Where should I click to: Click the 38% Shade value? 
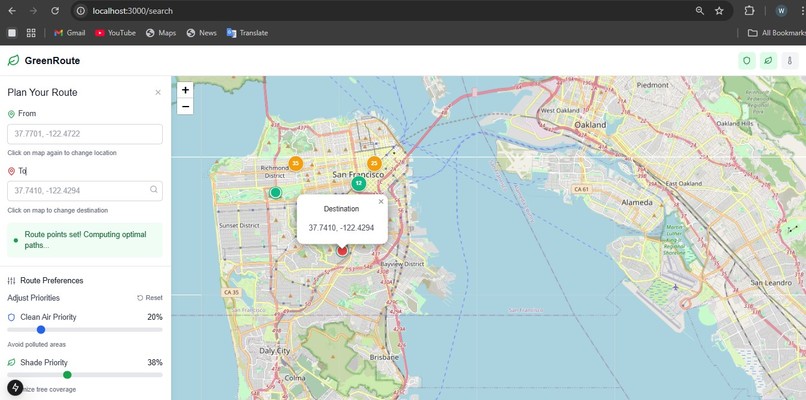[155, 362]
